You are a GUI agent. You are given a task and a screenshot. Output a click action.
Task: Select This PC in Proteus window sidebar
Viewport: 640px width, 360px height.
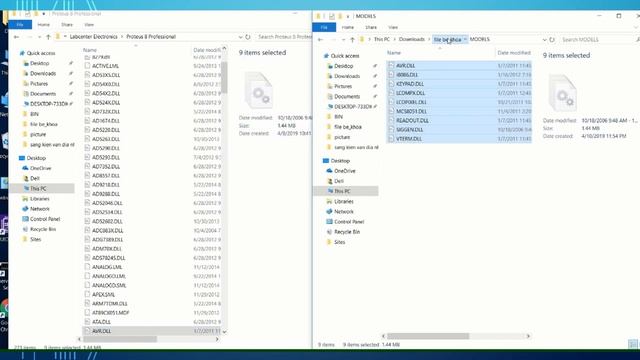click(x=38, y=189)
